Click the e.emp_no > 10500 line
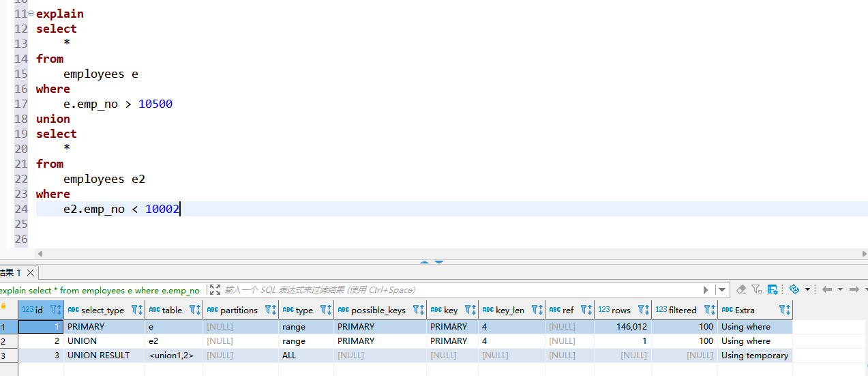 click(118, 104)
